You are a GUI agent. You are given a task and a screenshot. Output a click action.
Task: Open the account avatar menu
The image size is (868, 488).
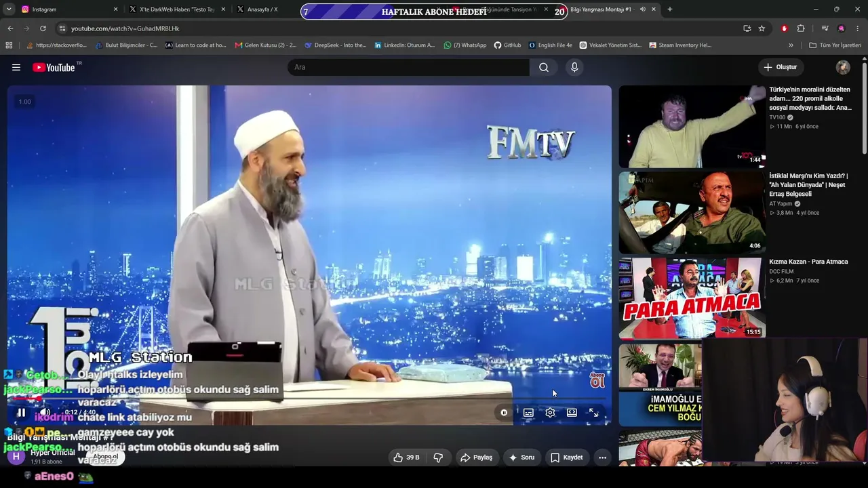[x=843, y=67]
